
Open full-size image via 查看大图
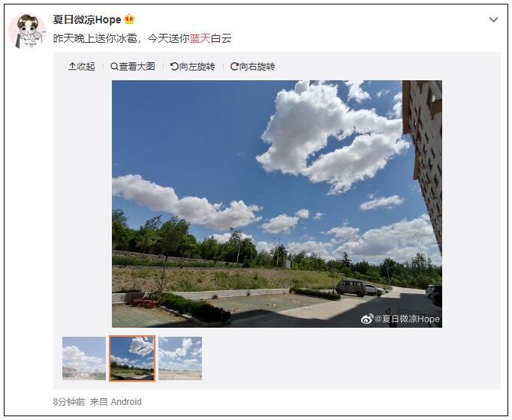(x=133, y=67)
